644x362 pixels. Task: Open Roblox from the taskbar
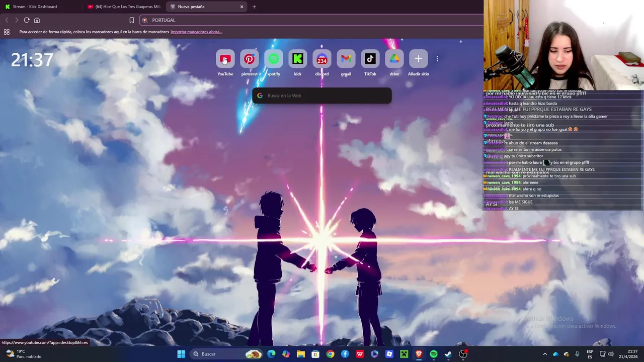tap(389, 354)
